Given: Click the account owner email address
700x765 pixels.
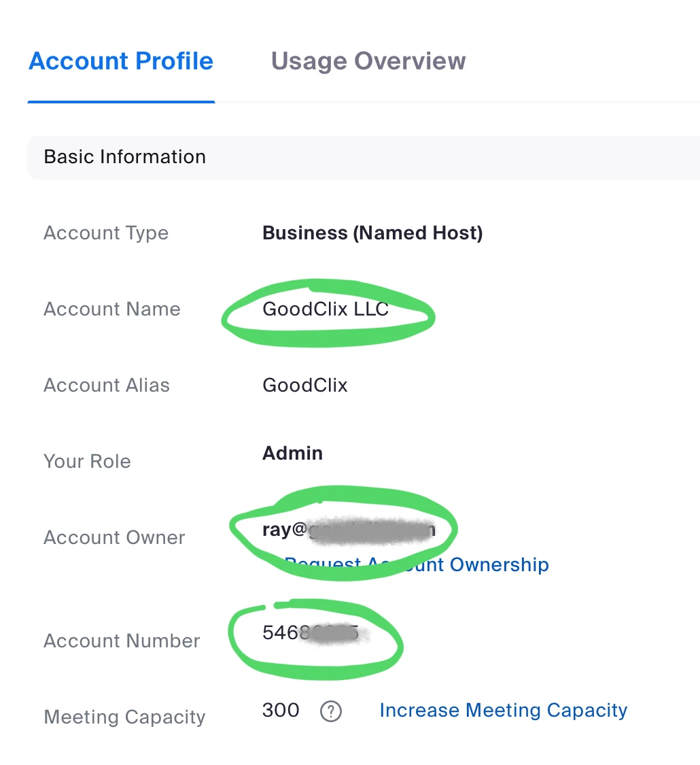Looking at the screenshot, I should point(349,530).
